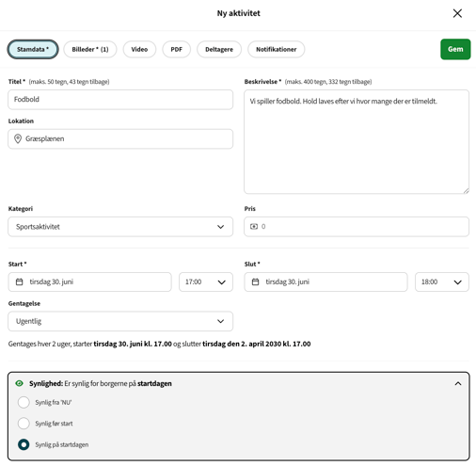476x466 pixels.
Task: Select the Synlig på startdagen radio option
Action: pos(24,444)
